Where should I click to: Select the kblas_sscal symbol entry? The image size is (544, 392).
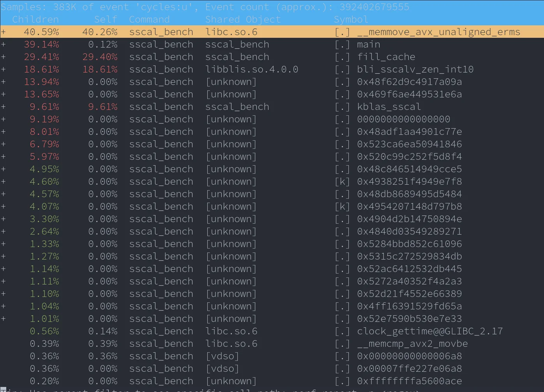coord(389,107)
